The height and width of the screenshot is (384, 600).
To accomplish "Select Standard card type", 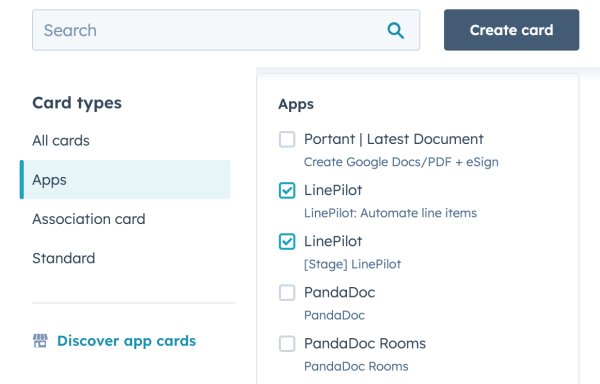I will [64, 258].
